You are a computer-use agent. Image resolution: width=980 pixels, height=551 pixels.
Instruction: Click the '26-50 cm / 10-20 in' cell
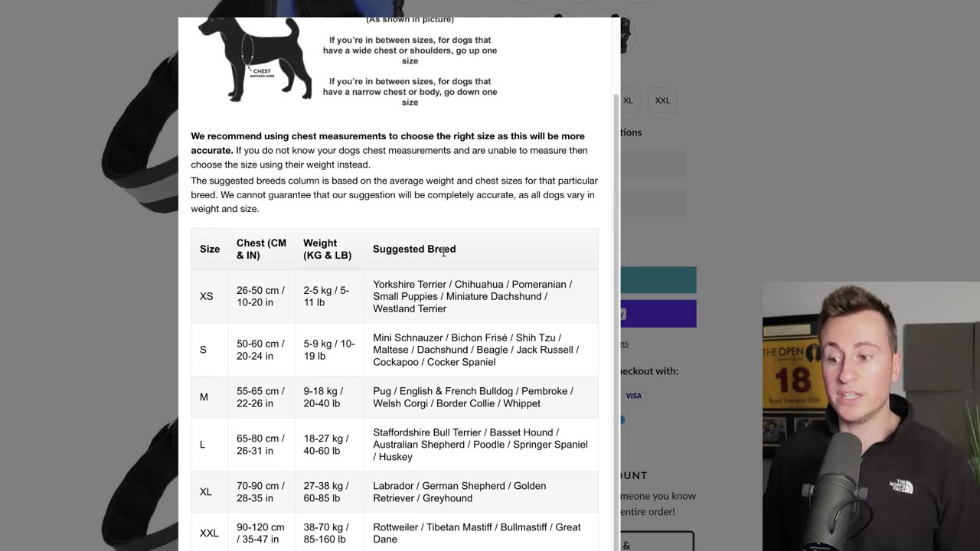pos(261,296)
